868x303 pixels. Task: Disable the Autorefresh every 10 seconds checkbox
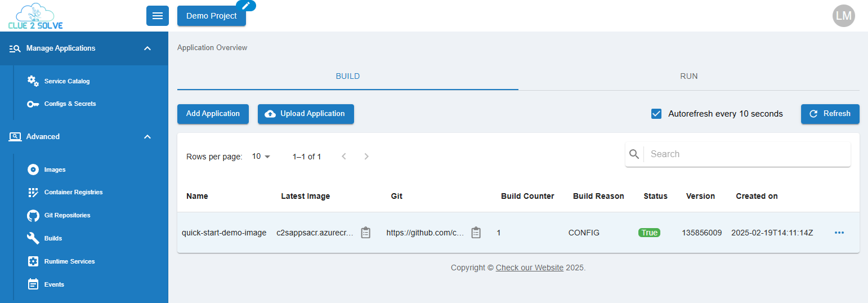coord(656,114)
